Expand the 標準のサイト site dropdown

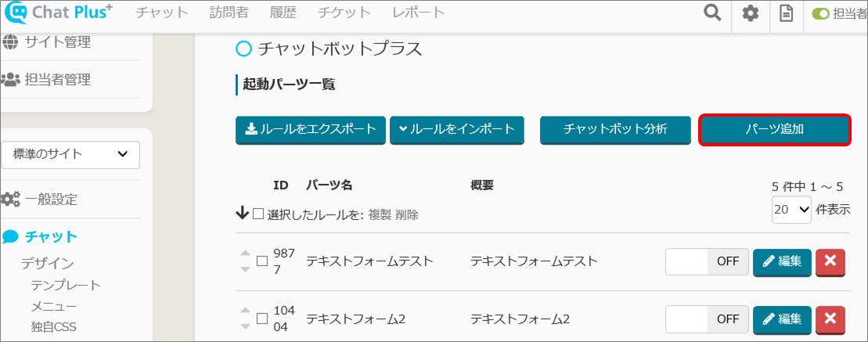point(70,154)
